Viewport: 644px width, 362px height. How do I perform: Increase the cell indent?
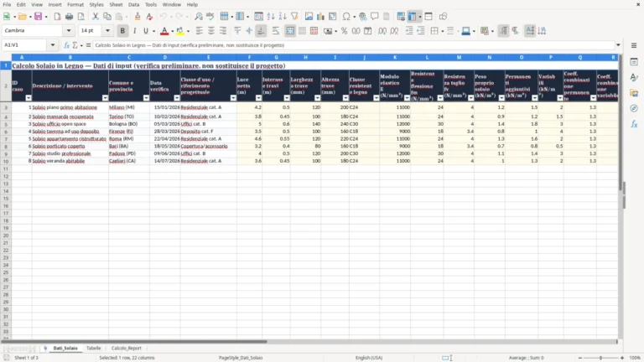tap(409, 31)
